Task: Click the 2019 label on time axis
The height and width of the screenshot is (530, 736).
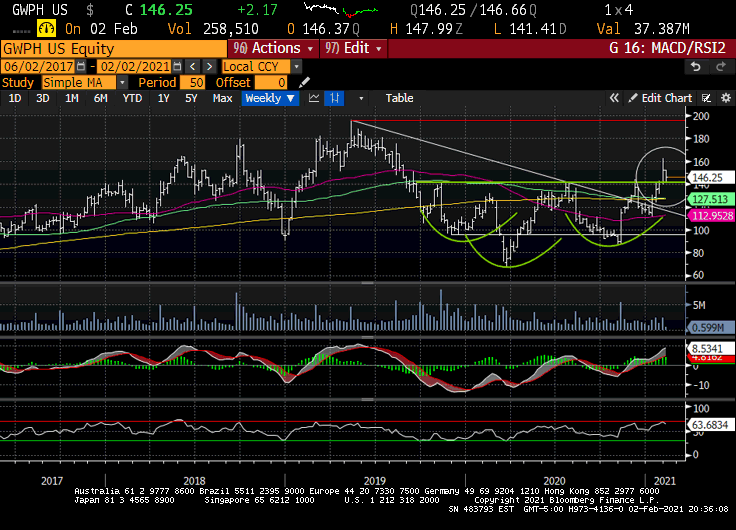Action: [375, 481]
